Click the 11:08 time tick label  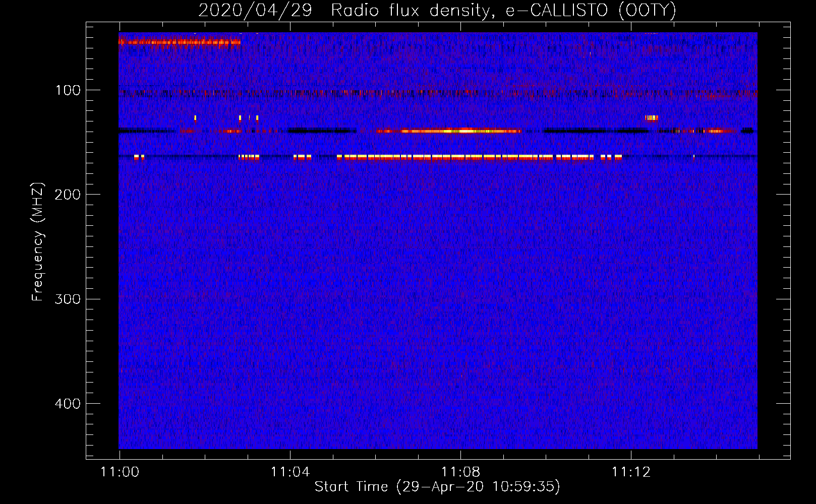[x=460, y=472]
